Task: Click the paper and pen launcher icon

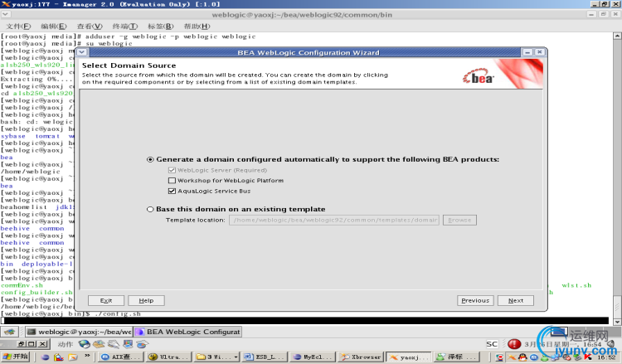Action: tap(114, 344)
